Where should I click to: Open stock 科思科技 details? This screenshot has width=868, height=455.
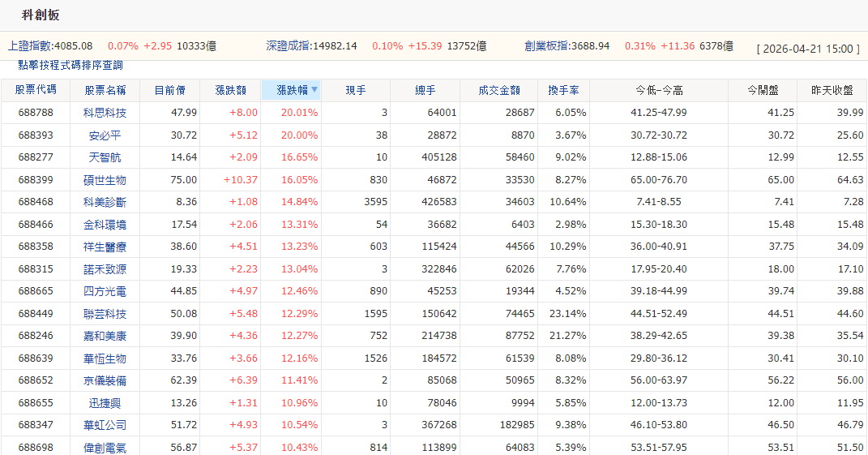pos(105,113)
